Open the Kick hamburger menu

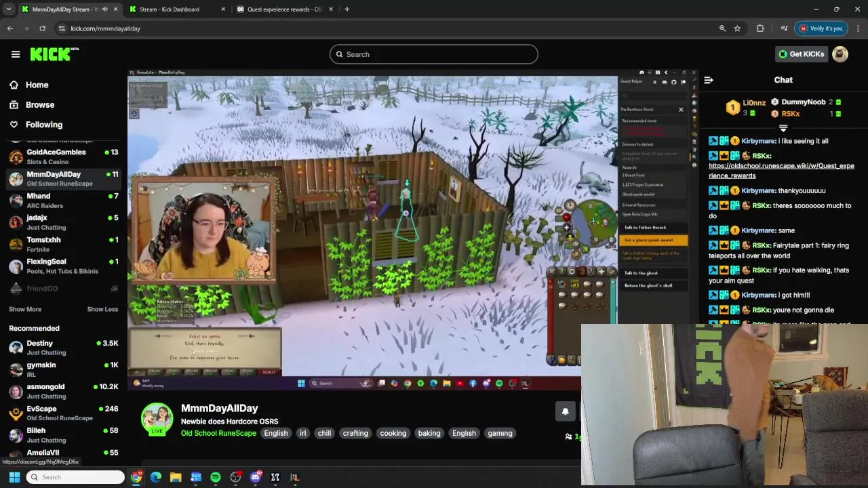click(x=16, y=54)
